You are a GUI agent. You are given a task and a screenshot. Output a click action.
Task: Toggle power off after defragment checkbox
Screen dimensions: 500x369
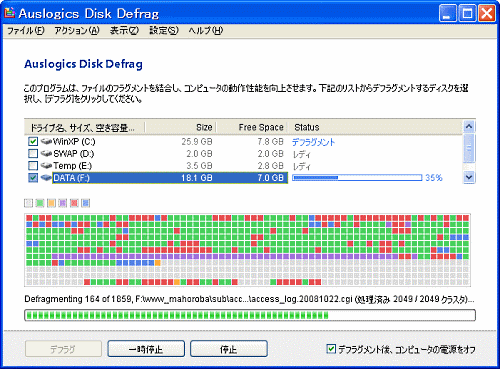(x=331, y=349)
